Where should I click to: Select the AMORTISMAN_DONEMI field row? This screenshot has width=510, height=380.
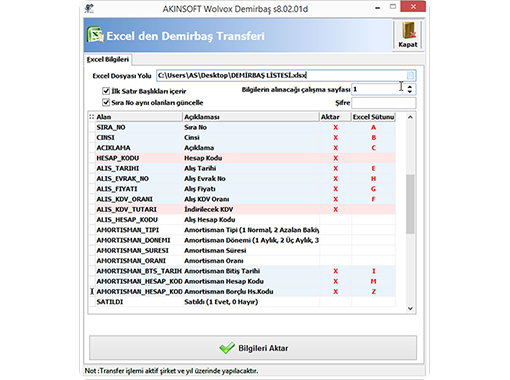pyautogui.click(x=242, y=240)
